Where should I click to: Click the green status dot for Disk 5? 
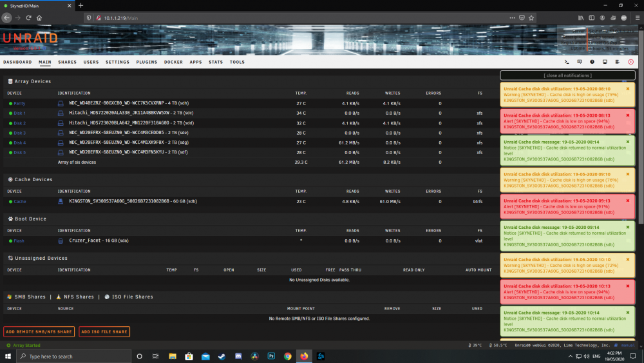point(11,153)
